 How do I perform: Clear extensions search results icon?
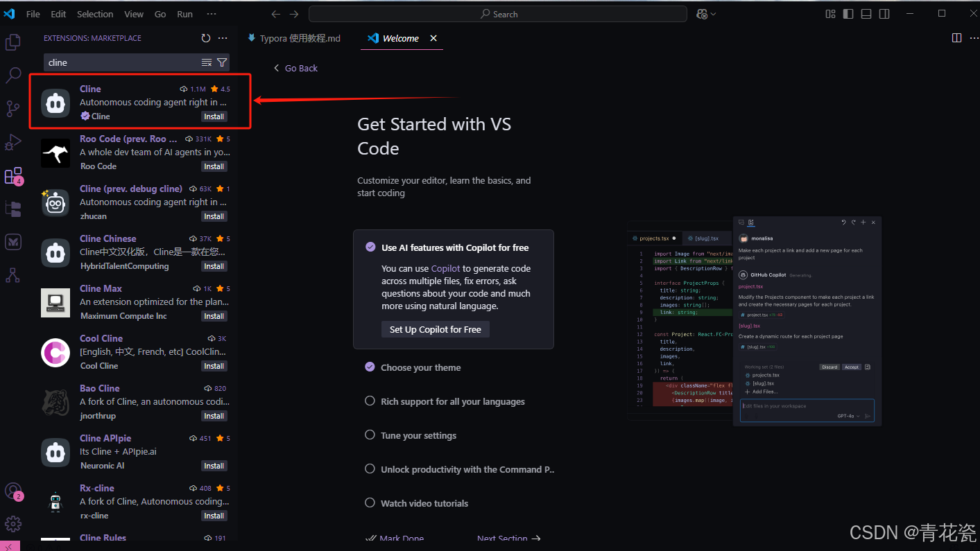pos(207,62)
